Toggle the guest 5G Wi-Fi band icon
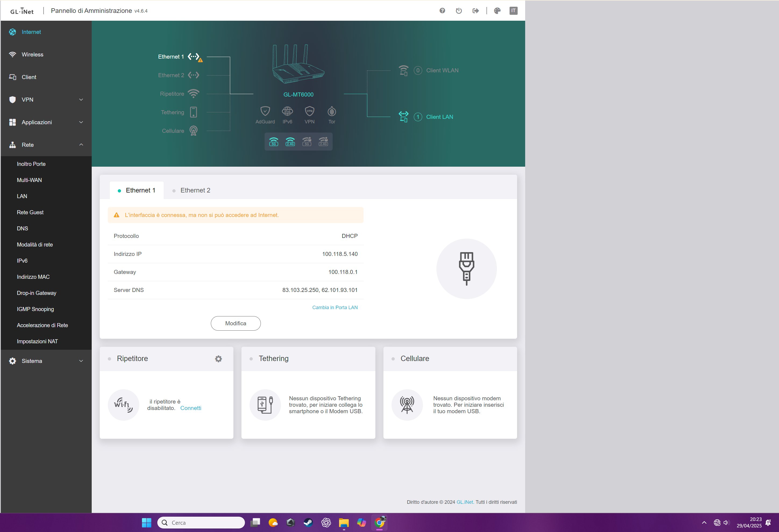Viewport: 779px width, 532px height. [307, 141]
